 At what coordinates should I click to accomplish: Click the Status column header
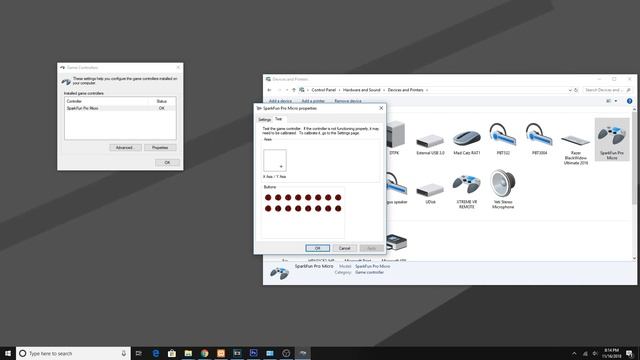click(x=162, y=101)
